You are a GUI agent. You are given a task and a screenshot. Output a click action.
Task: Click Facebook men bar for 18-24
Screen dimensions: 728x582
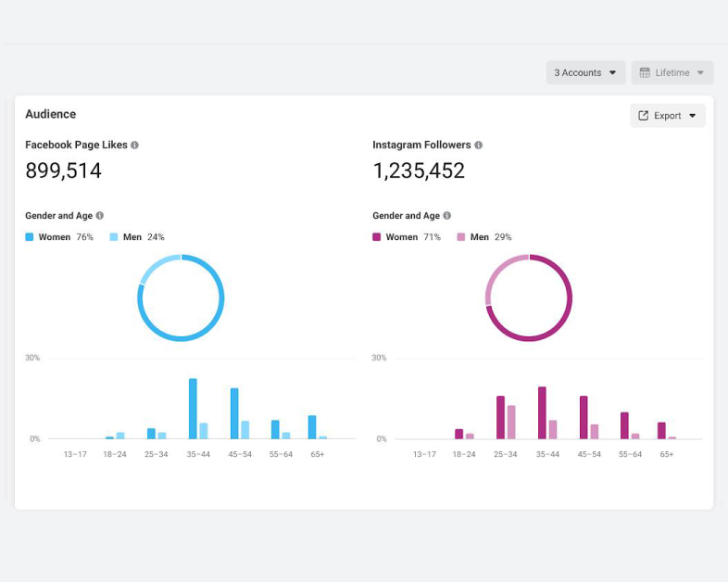[120, 436]
